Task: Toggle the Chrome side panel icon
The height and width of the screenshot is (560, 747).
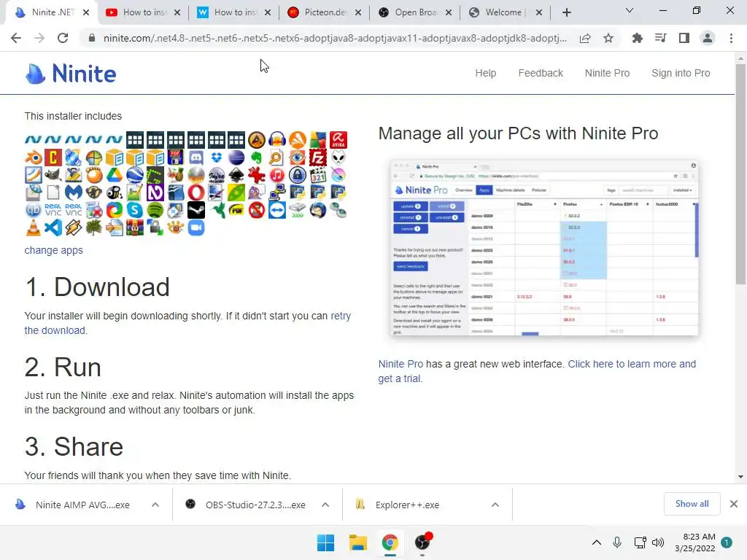Action: point(684,38)
